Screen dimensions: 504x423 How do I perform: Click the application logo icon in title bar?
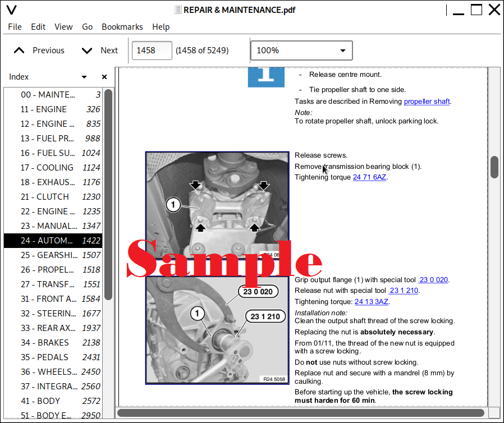(x=11, y=10)
